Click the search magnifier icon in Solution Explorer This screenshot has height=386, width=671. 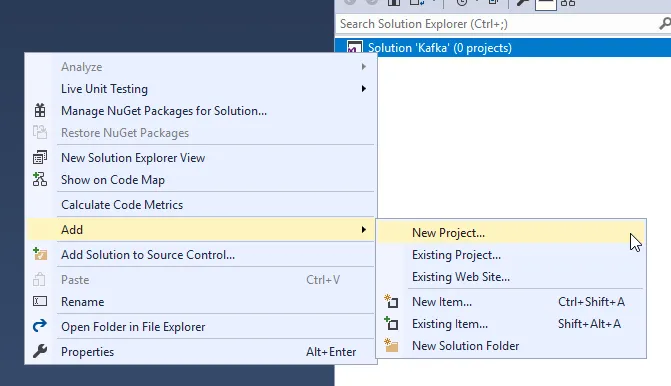point(664,24)
